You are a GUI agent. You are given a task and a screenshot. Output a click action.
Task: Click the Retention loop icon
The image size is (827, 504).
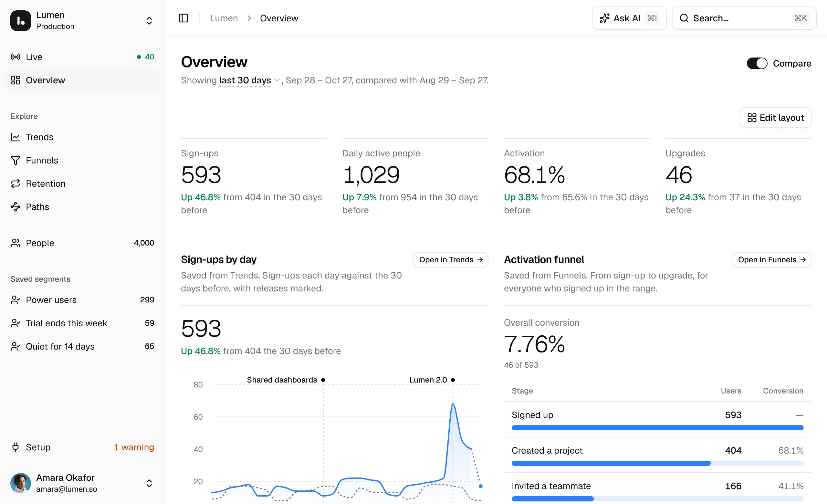click(16, 184)
